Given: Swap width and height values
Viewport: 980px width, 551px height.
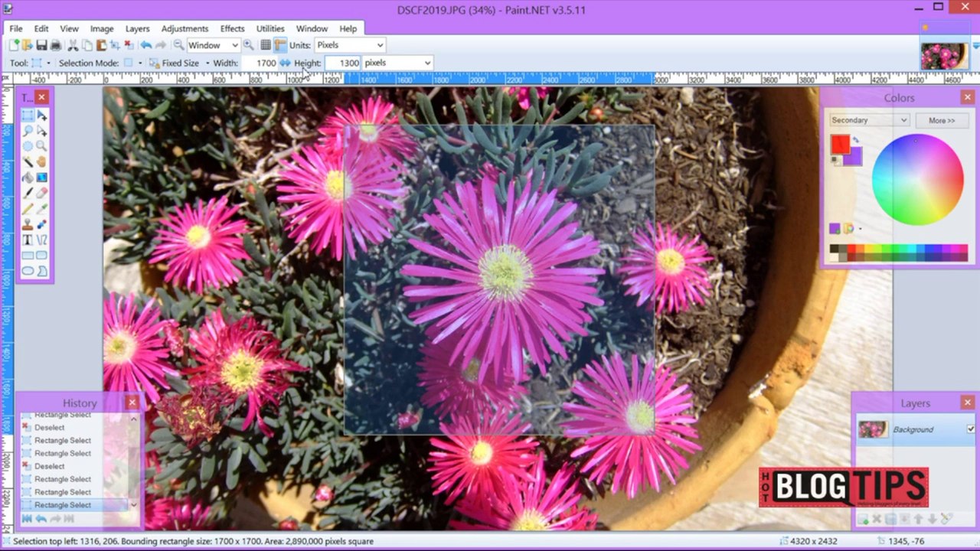Looking at the screenshot, I should coord(285,63).
